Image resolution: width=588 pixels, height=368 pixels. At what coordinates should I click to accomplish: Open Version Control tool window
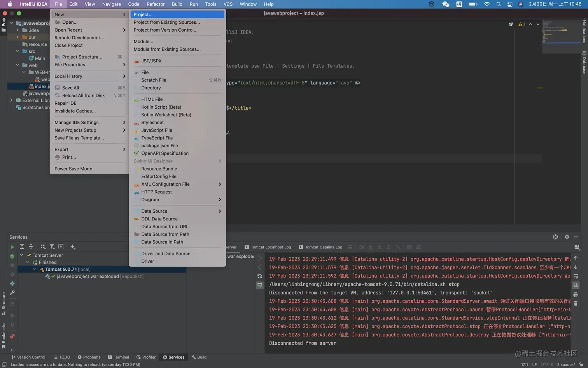(28, 357)
